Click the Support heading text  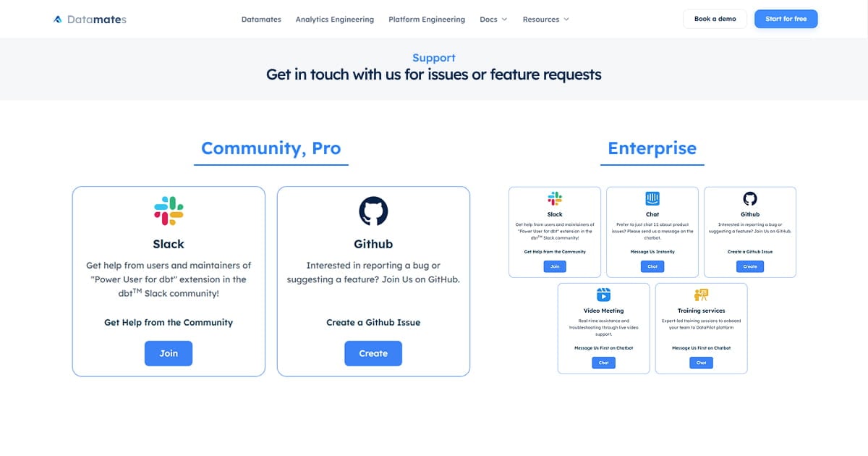pos(434,58)
